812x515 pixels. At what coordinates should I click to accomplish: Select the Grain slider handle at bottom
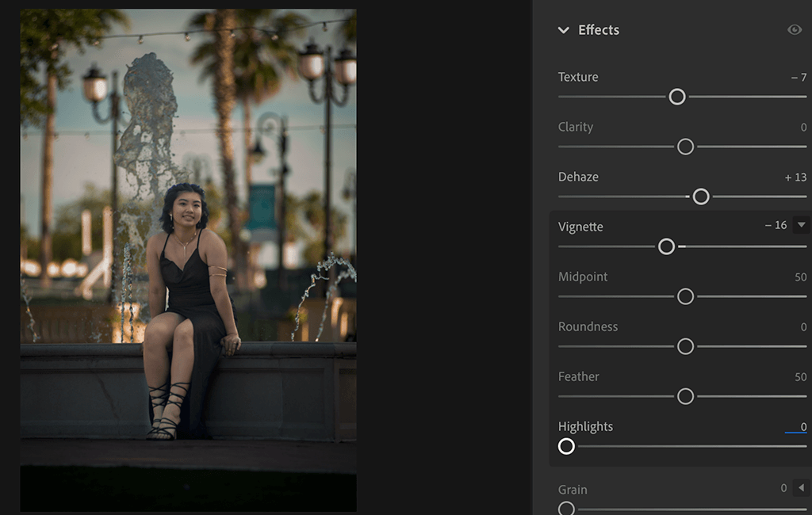566,507
